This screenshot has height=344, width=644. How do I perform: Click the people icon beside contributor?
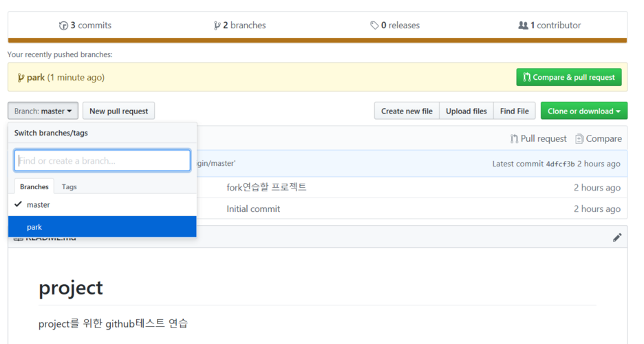pos(523,25)
